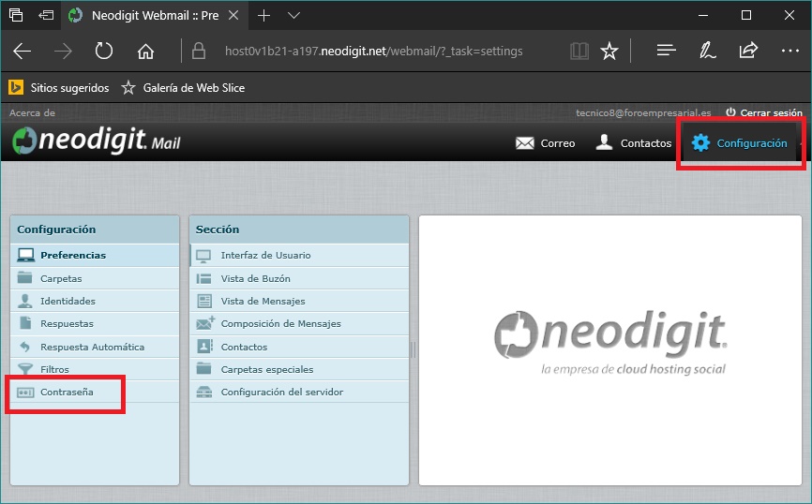Open Sitios sugeridos bookmark
The image size is (812, 504).
[x=59, y=87]
